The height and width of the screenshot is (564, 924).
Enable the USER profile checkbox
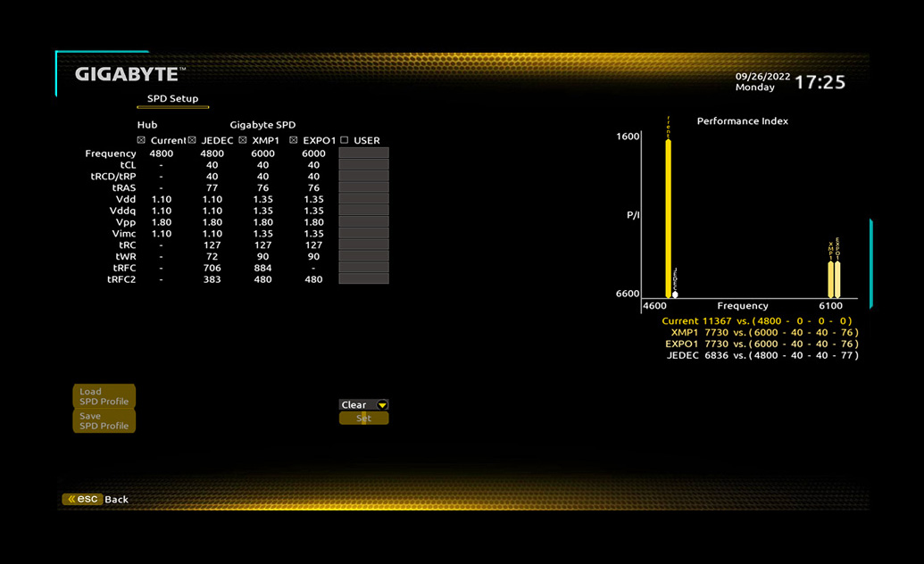coord(345,140)
